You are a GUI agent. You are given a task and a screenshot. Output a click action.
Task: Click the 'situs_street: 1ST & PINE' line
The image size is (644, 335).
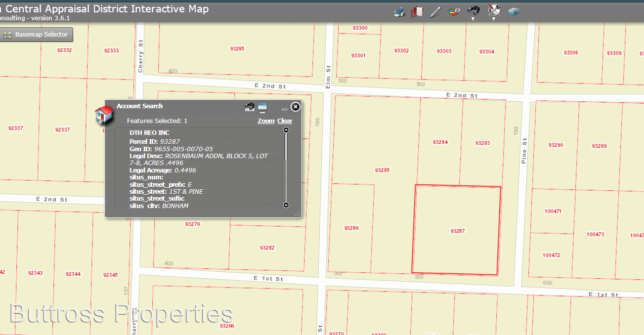click(166, 191)
